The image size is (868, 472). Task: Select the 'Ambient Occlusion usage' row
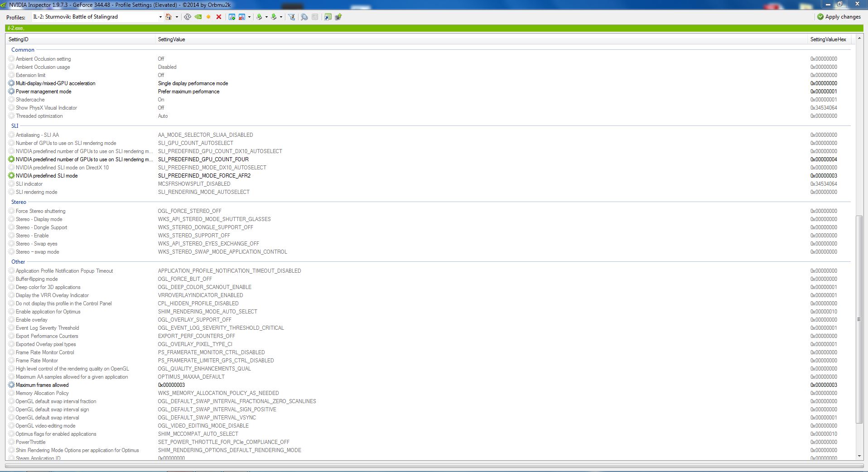429,67
